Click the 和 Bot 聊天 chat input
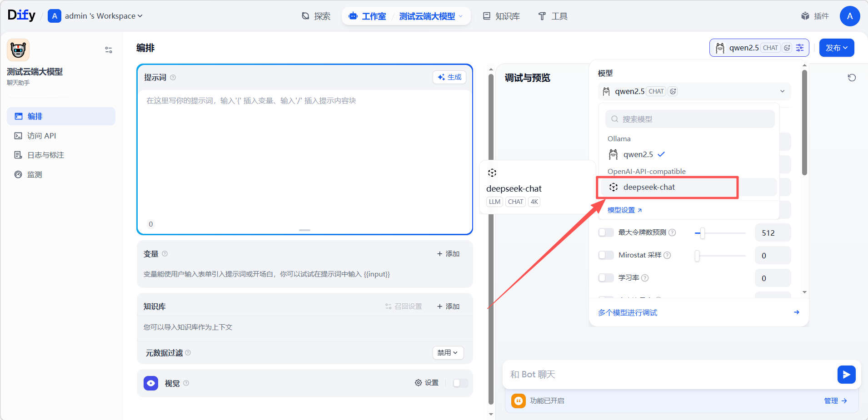Viewport: 868px width, 420px height. [670, 375]
